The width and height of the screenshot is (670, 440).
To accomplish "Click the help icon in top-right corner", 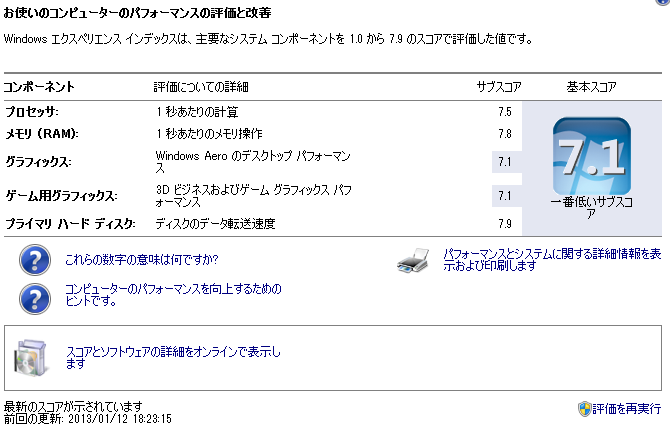I will click(663, 2).
